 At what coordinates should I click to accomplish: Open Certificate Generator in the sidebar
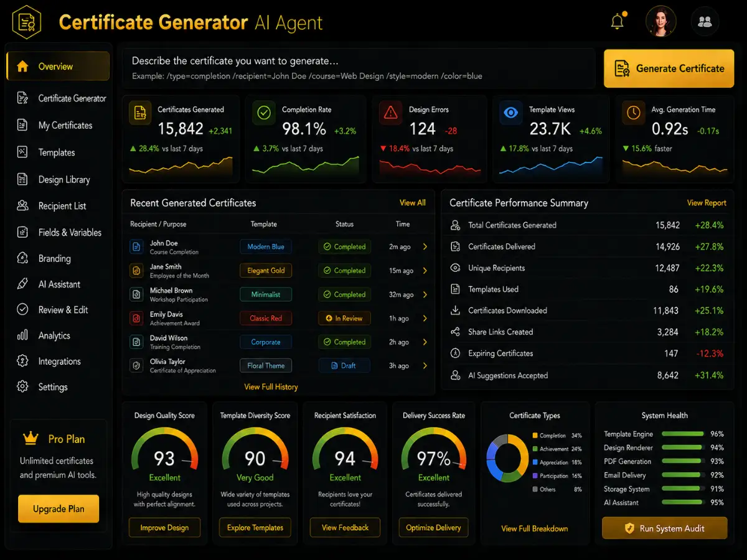click(x=61, y=98)
